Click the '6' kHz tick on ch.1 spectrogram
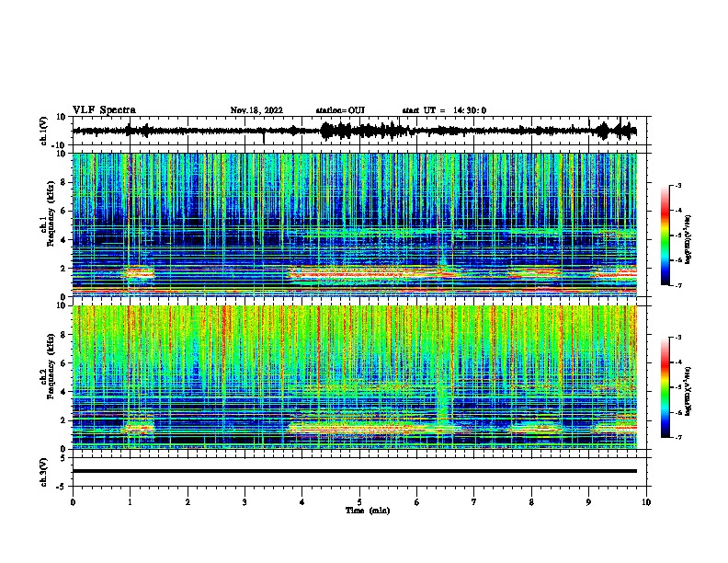Image resolution: width=728 pixels, height=563 pixels. 64,211
